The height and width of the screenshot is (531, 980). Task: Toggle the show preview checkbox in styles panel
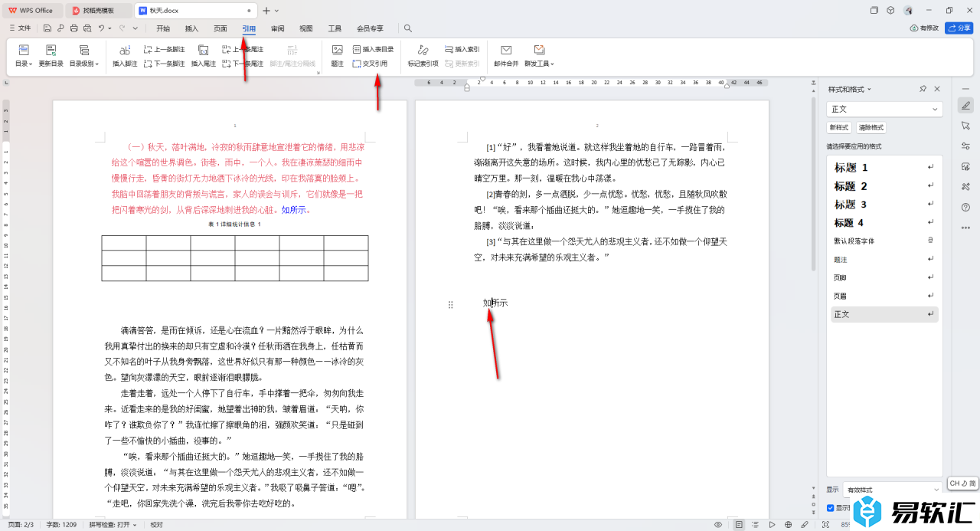pos(831,508)
